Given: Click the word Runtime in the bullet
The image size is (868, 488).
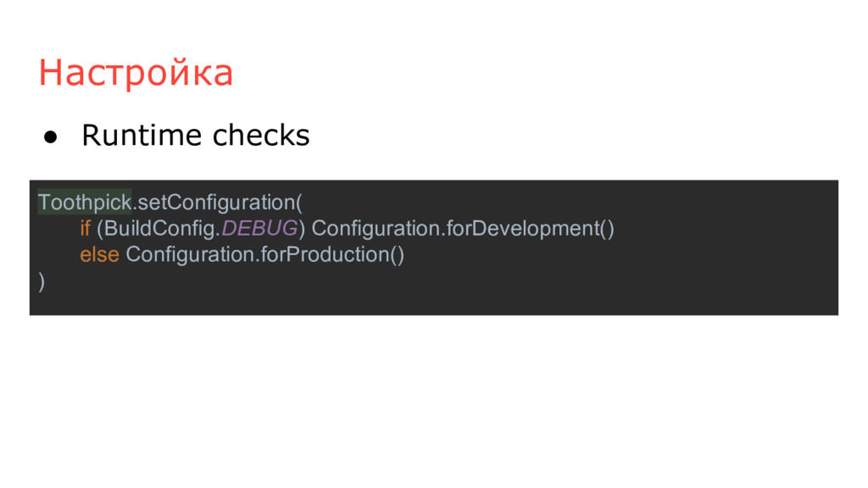Looking at the screenshot, I should pos(142,135).
